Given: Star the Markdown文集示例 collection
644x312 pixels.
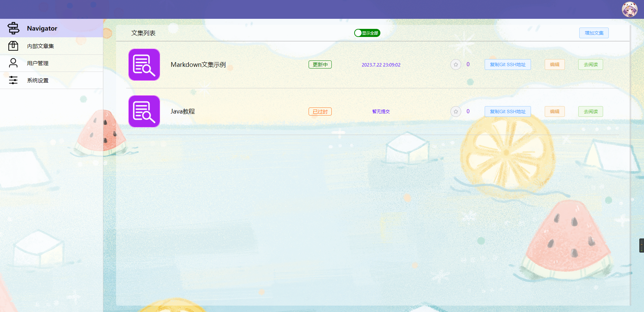Looking at the screenshot, I should pos(455,64).
